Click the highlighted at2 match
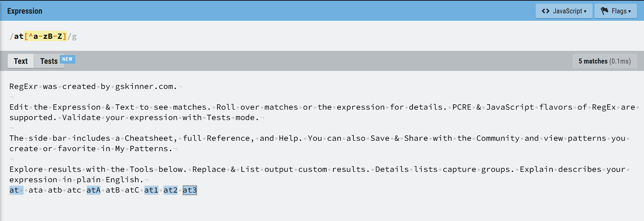Screen dimensions: 644x221 tap(171, 190)
